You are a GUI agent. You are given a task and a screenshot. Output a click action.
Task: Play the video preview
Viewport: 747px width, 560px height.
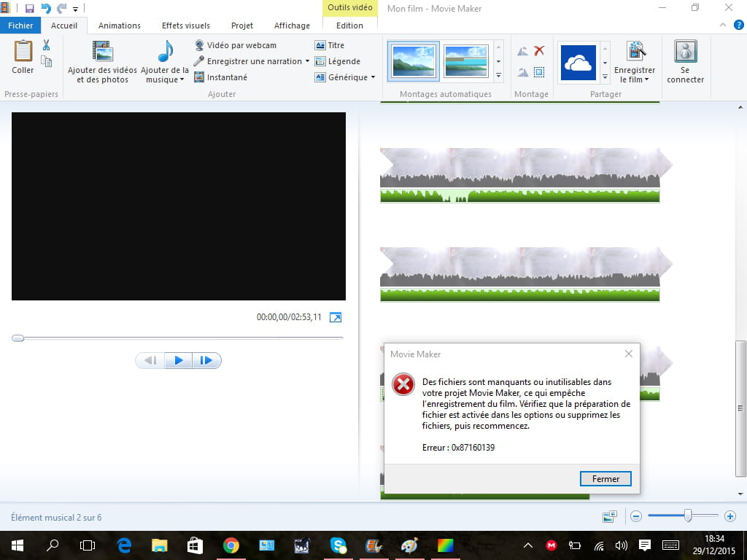(179, 360)
